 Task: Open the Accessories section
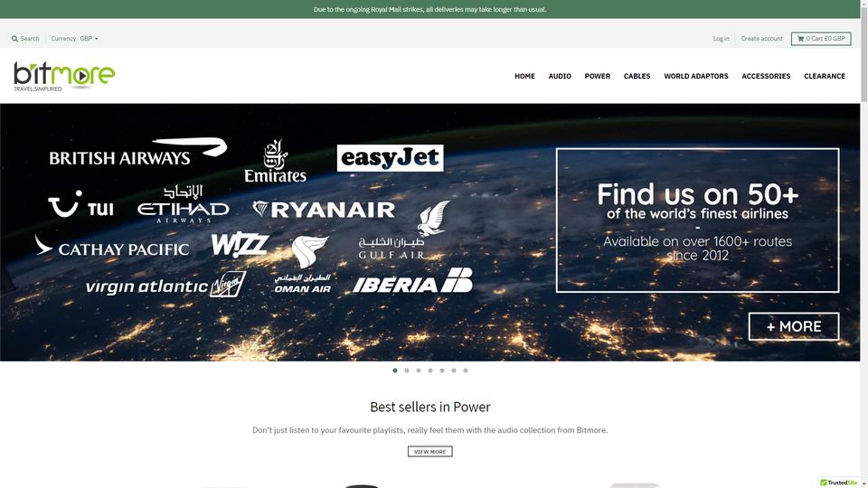766,76
